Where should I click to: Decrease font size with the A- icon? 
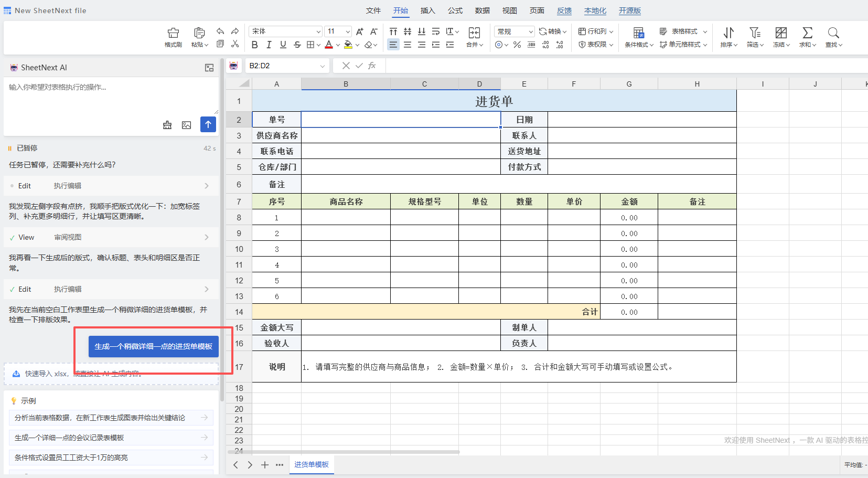[374, 31]
